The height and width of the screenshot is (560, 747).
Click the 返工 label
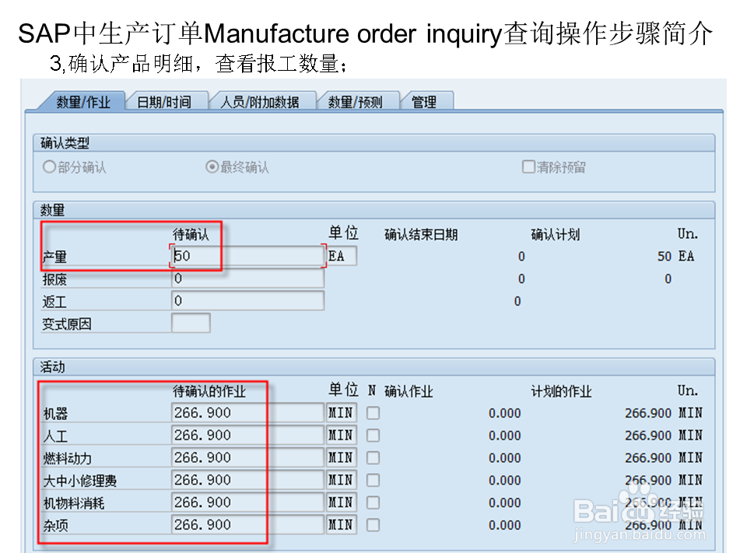tap(54, 302)
